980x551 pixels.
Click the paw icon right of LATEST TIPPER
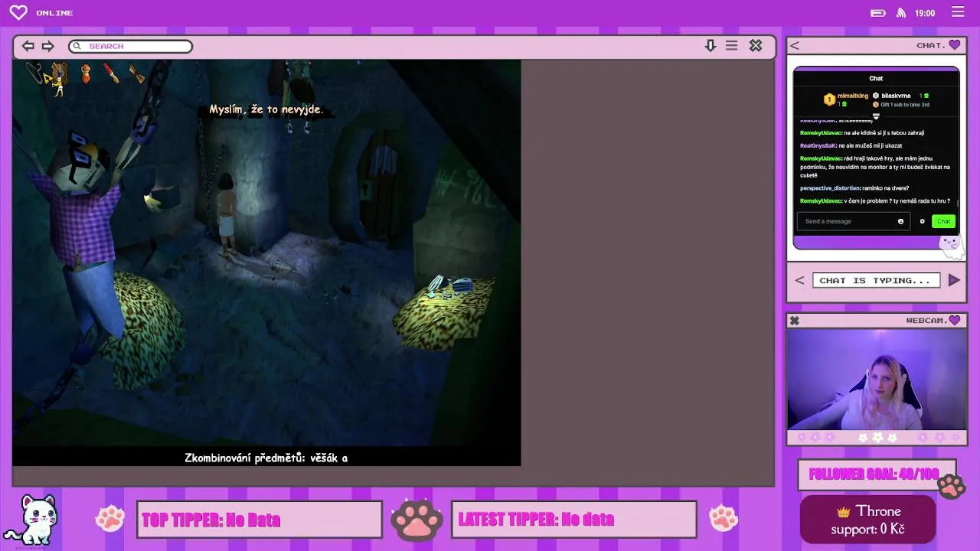pos(723,518)
